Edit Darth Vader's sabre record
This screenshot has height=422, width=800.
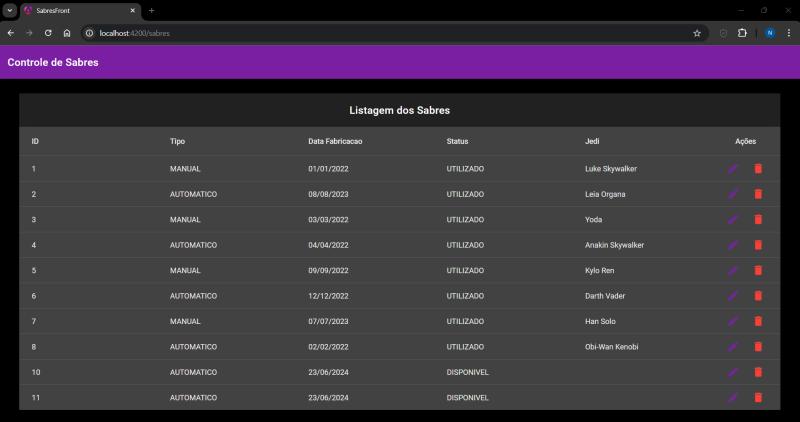pyautogui.click(x=733, y=296)
